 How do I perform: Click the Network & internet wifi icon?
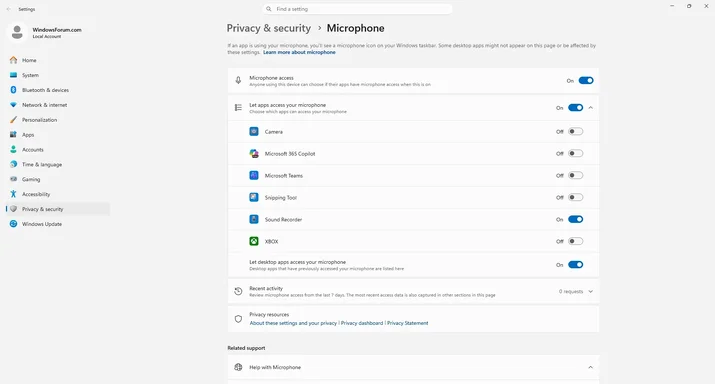pyautogui.click(x=14, y=105)
